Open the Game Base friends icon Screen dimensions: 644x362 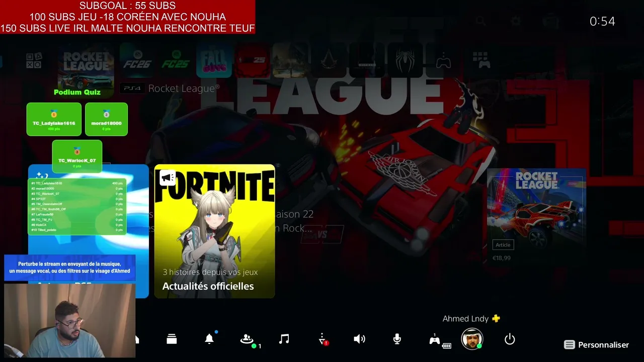pyautogui.click(x=247, y=339)
